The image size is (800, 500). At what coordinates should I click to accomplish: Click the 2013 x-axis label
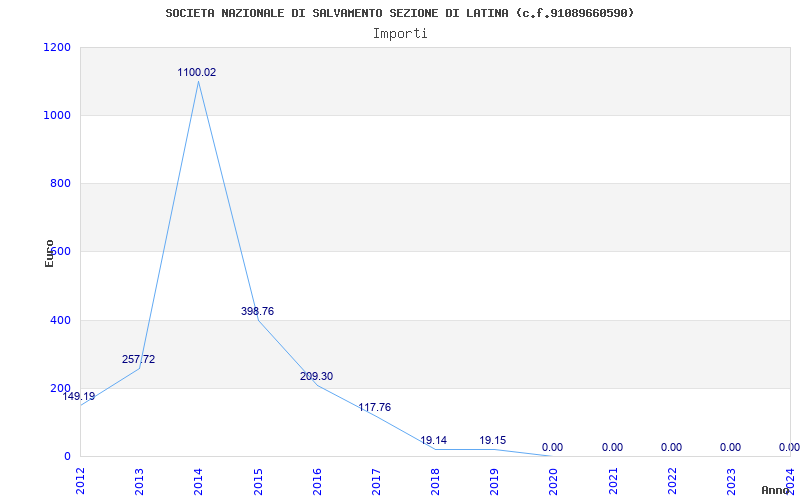(139, 481)
